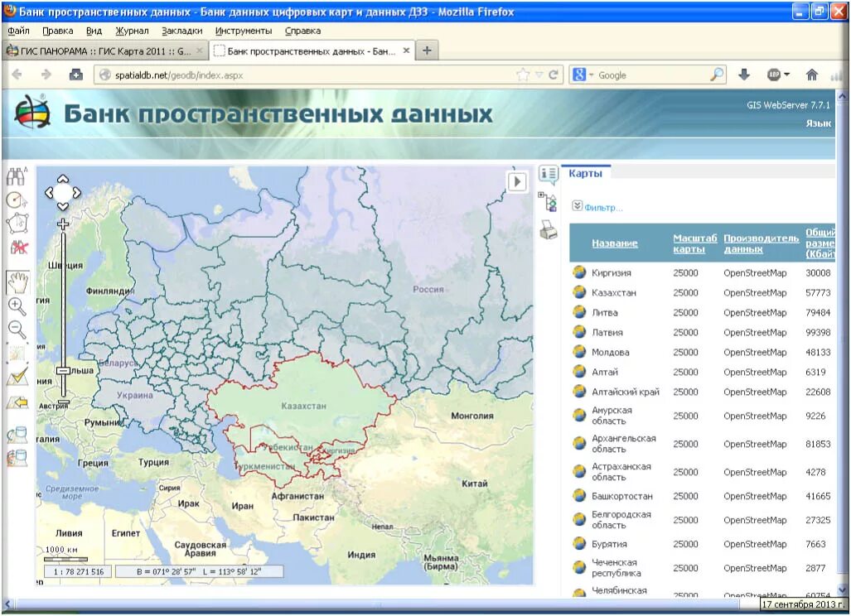Pan the map left with arrow
851x616 pixels.
pos(49,192)
